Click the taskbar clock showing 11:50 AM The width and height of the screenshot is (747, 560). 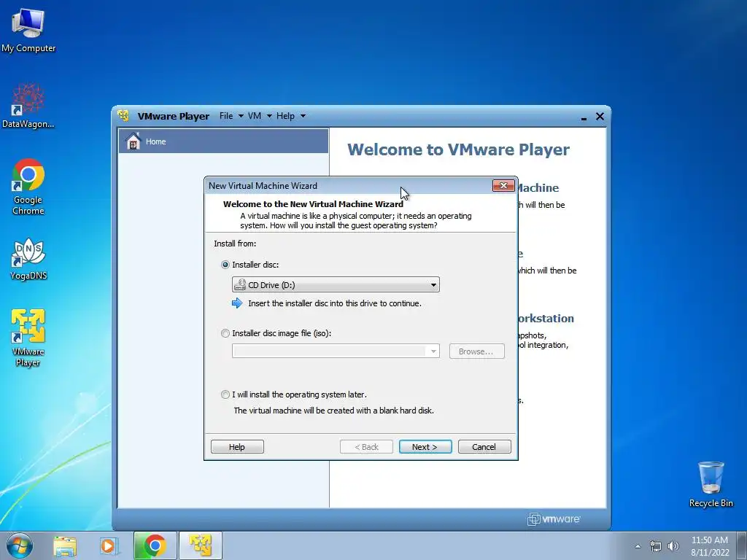[710, 546]
